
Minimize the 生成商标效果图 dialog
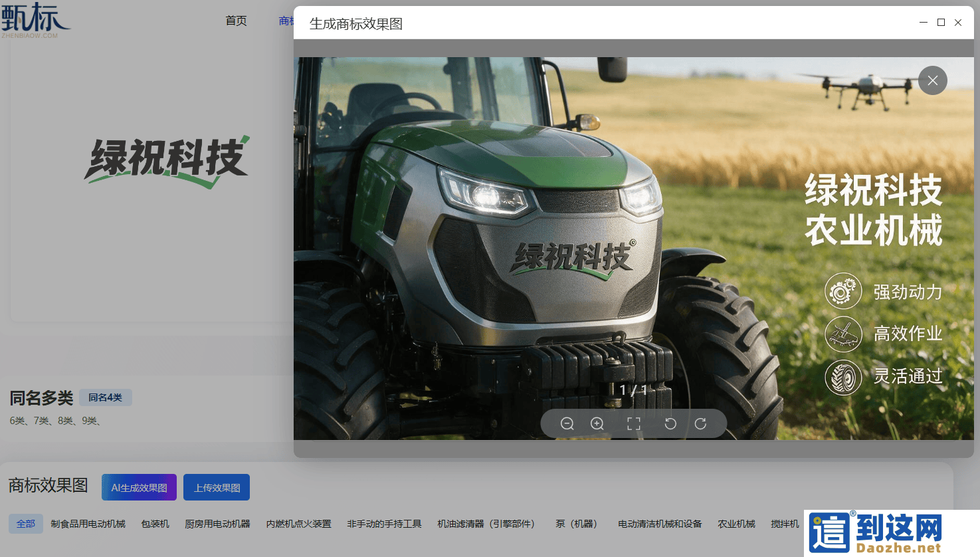924,23
